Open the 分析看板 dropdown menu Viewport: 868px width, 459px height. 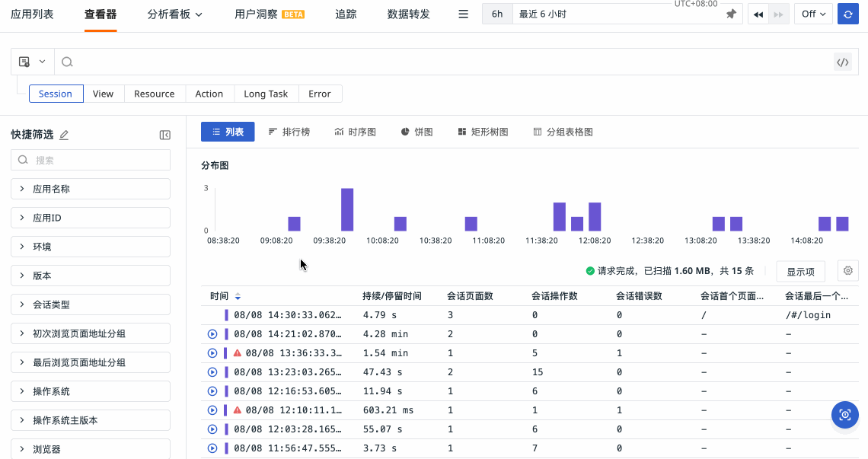click(175, 14)
